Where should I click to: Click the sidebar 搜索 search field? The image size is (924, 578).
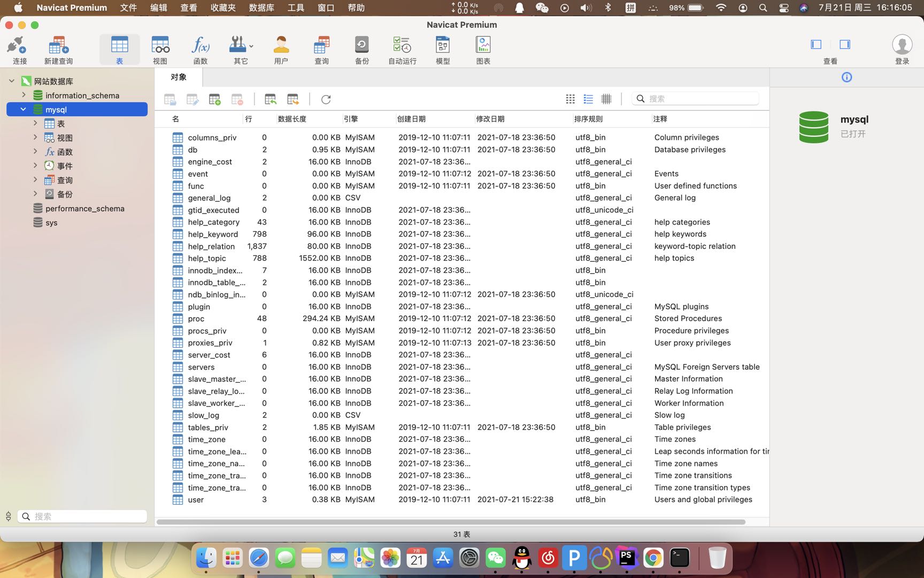click(x=82, y=516)
